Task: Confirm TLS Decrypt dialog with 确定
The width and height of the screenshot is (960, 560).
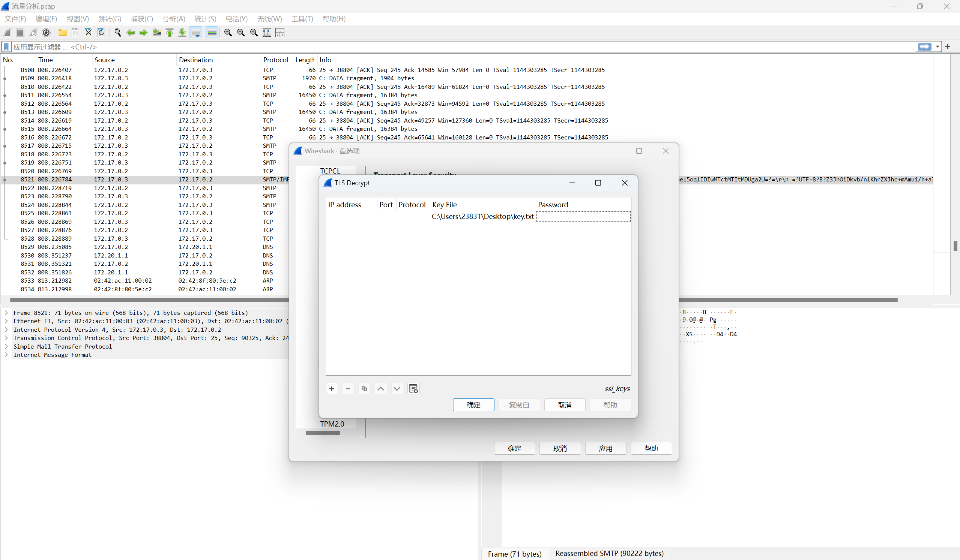Action: click(473, 405)
